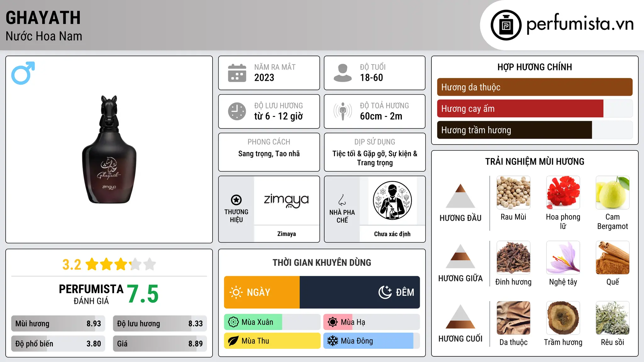Click the top-note pyramid icon above Hương đầu
The image size is (644, 362).
460,195
